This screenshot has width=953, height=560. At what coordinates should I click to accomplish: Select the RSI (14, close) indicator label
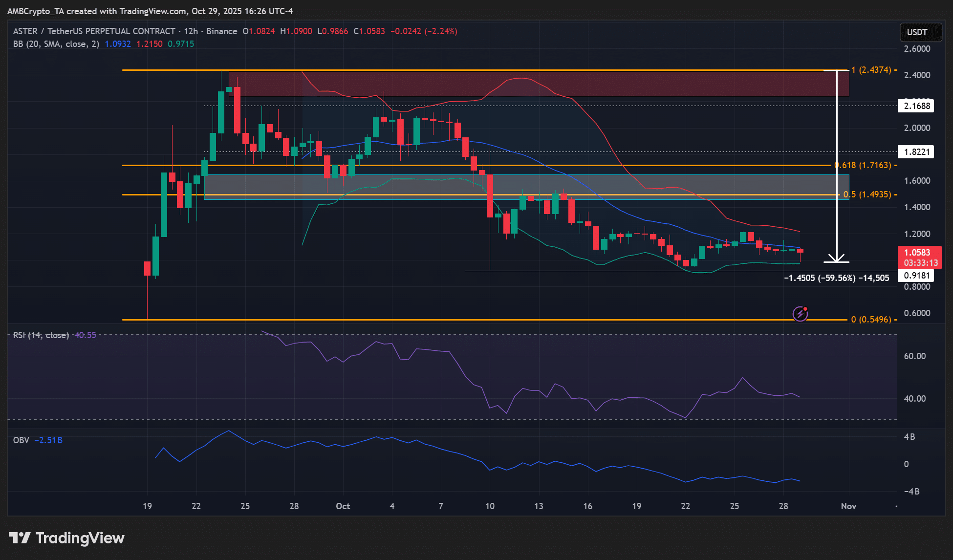(x=41, y=335)
